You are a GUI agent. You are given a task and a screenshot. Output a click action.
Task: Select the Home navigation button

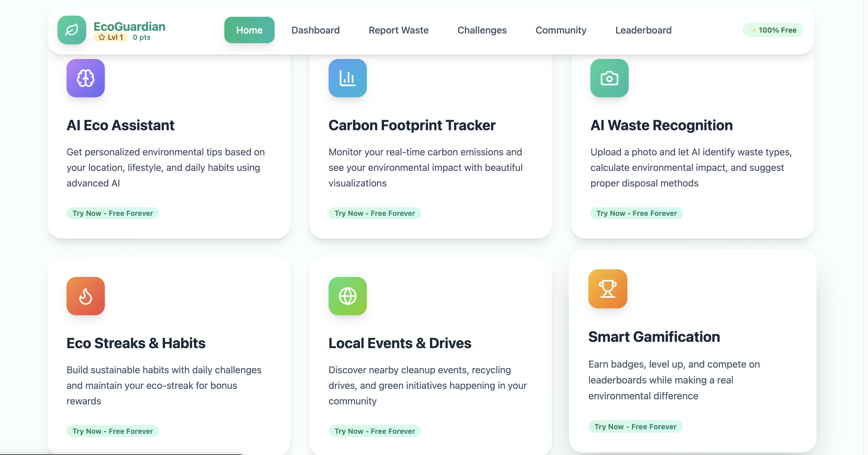click(249, 30)
